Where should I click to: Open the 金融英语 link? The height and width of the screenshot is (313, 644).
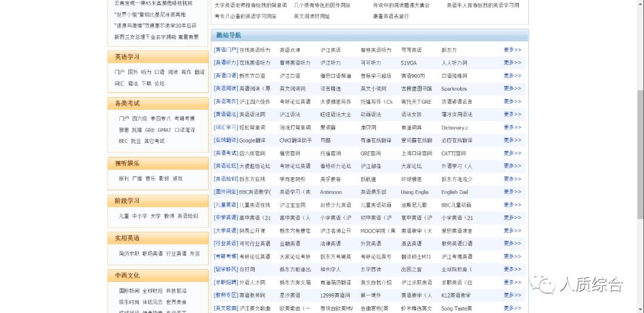(x=290, y=244)
